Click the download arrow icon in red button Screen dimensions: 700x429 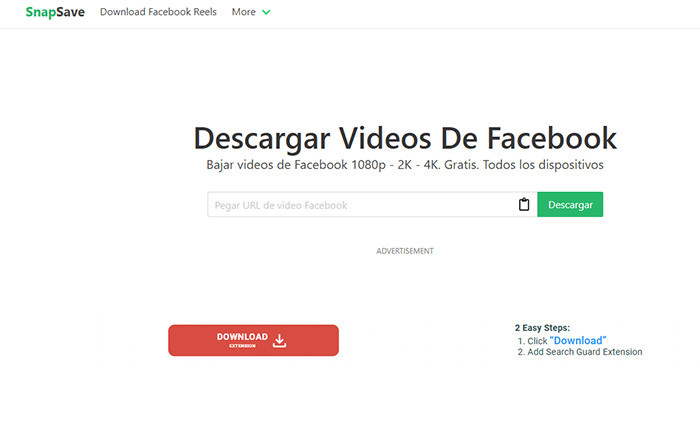point(279,341)
